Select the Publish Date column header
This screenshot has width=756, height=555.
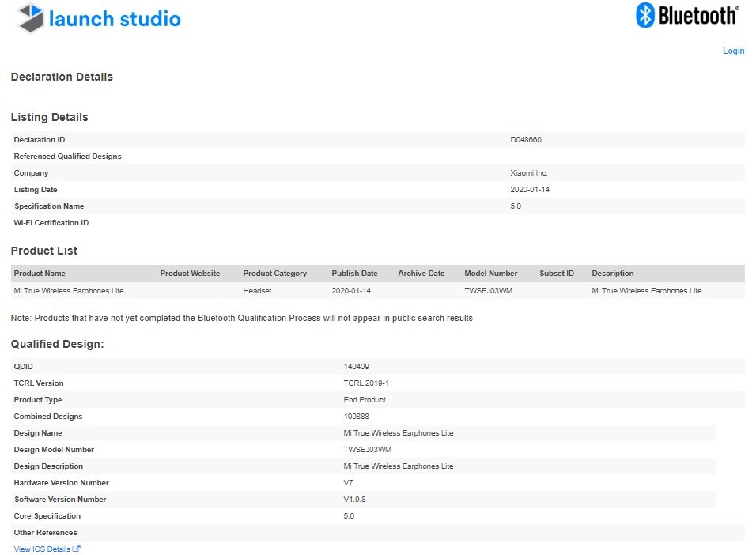[354, 274]
